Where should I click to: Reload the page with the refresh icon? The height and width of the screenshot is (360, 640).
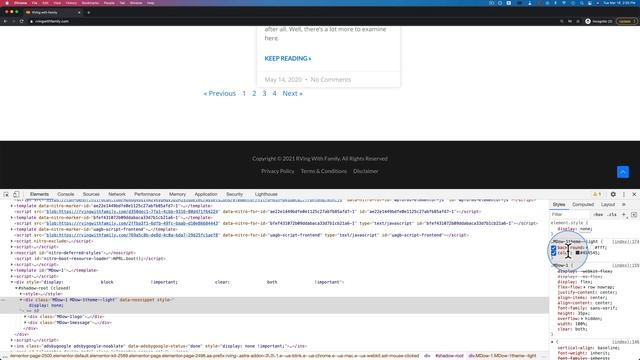(x=21, y=21)
